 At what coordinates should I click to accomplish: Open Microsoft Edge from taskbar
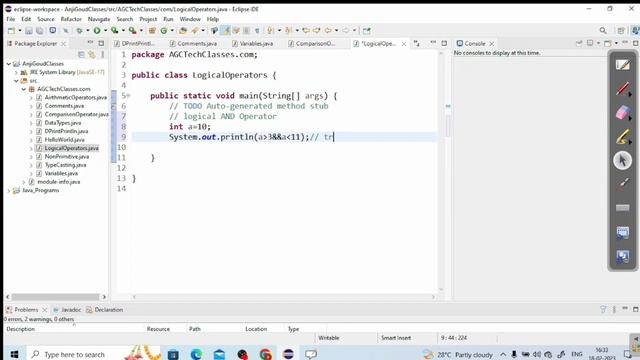click(196, 354)
